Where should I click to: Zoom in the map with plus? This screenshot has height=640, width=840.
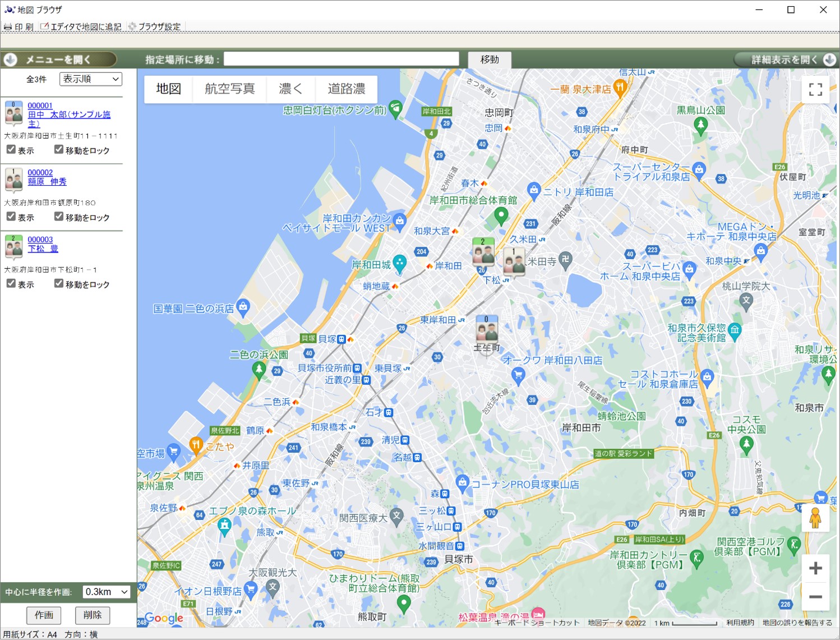815,568
